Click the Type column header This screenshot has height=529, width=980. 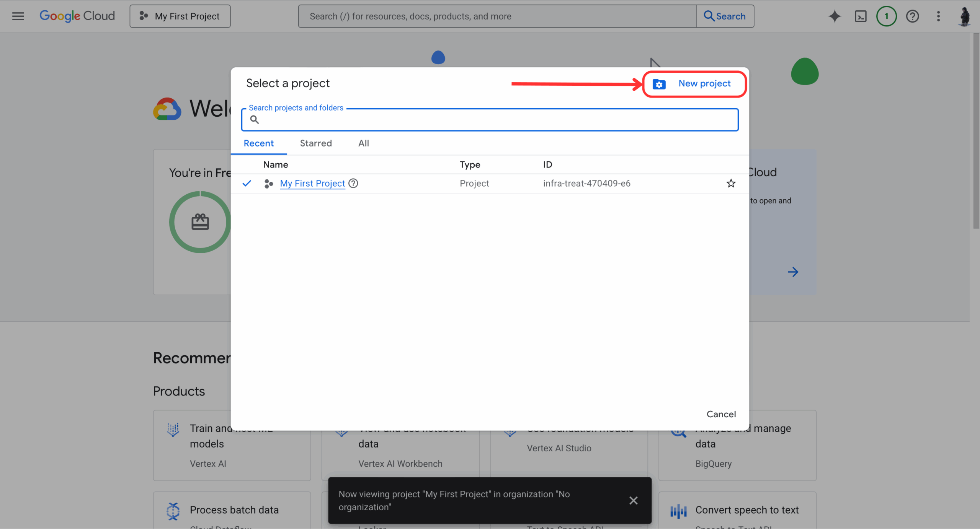[x=470, y=164]
